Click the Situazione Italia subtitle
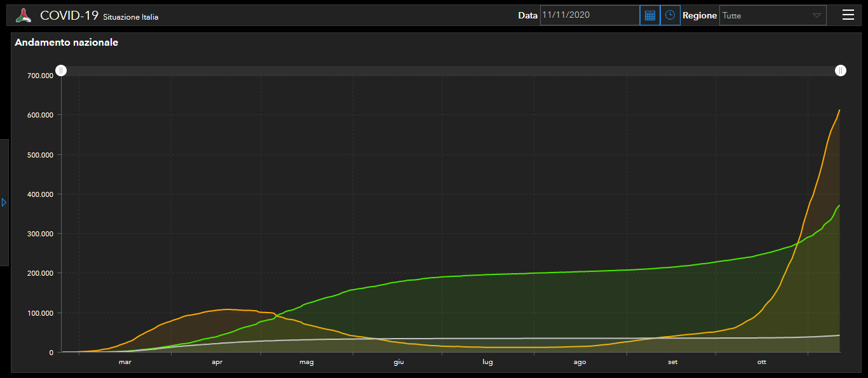The image size is (868, 378). [x=130, y=17]
